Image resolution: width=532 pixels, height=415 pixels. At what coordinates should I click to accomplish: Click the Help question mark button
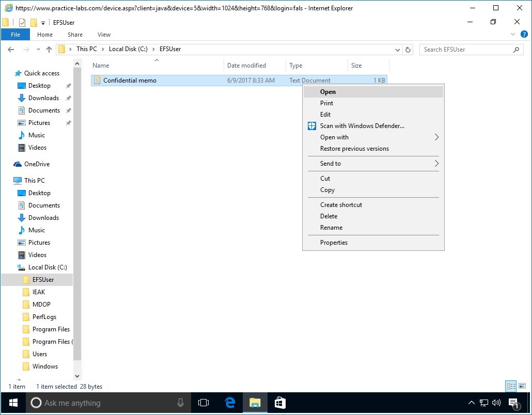point(525,35)
